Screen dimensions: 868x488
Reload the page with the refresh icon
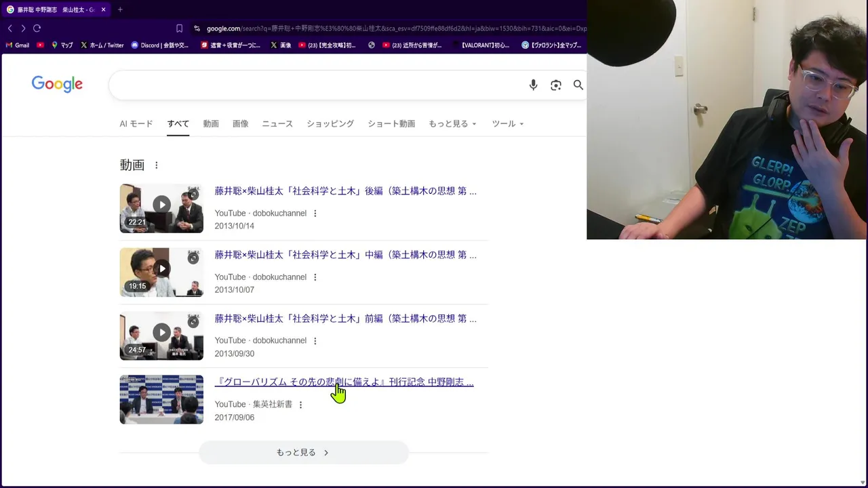click(37, 28)
